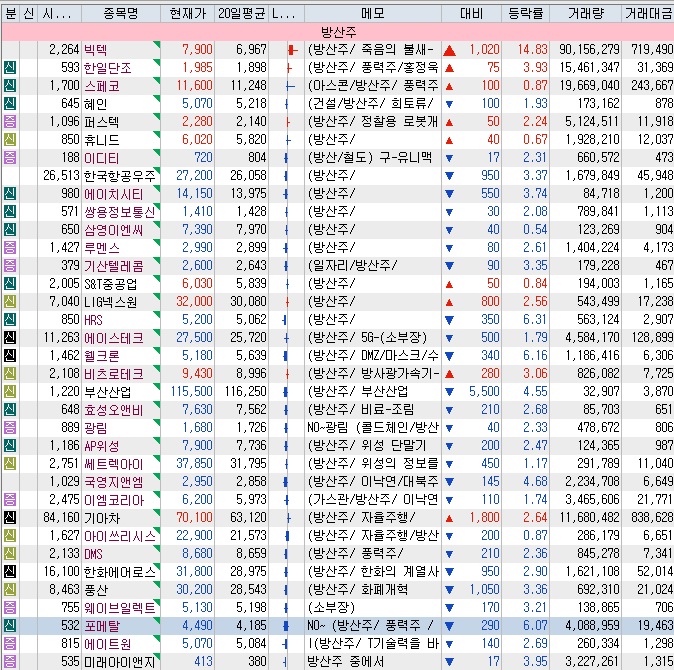This screenshot has height=670, width=674.
Task: Sort by the 종목명 column header
Action: click(121, 14)
